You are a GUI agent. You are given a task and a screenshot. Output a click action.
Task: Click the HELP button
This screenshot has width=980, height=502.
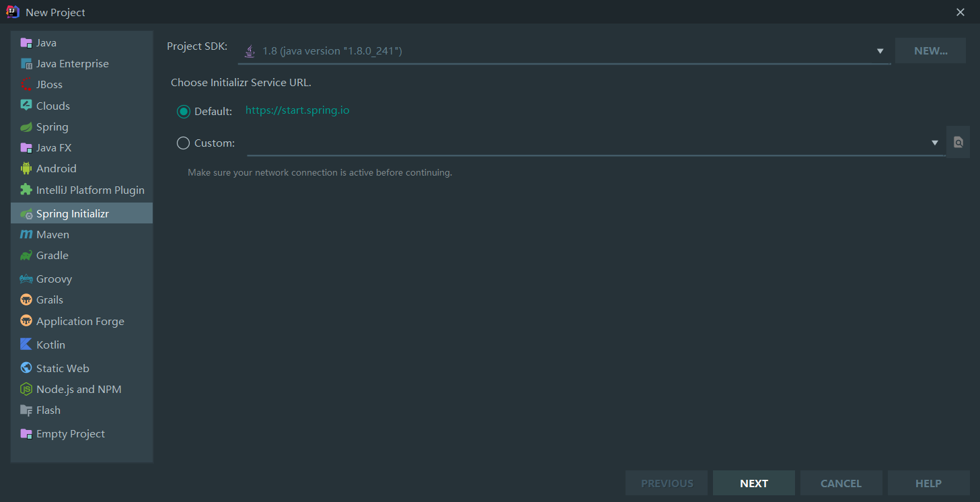[928, 483]
